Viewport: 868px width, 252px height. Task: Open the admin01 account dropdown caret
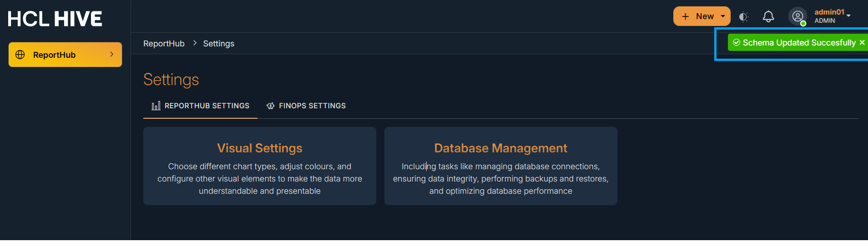click(x=848, y=15)
